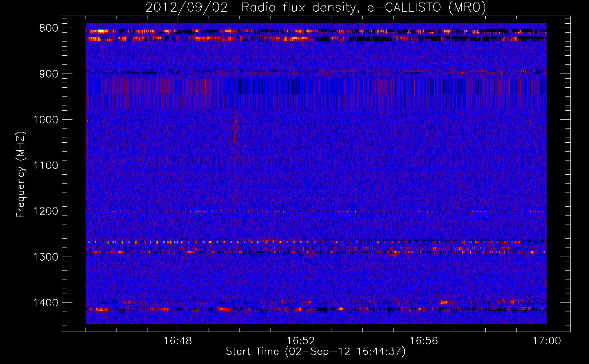The height and width of the screenshot is (364, 589).
Task: Click the 1100 frequency axis label
Action: [46, 166]
